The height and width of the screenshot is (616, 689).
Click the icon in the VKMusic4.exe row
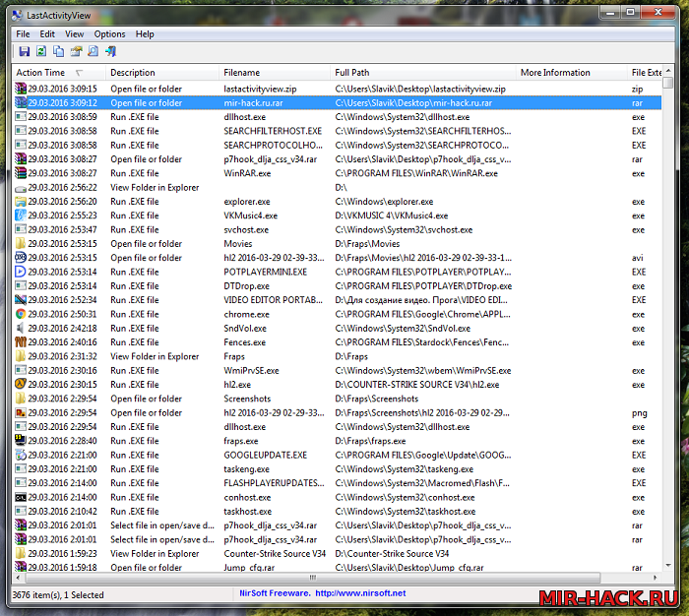(x=21, y=216)
